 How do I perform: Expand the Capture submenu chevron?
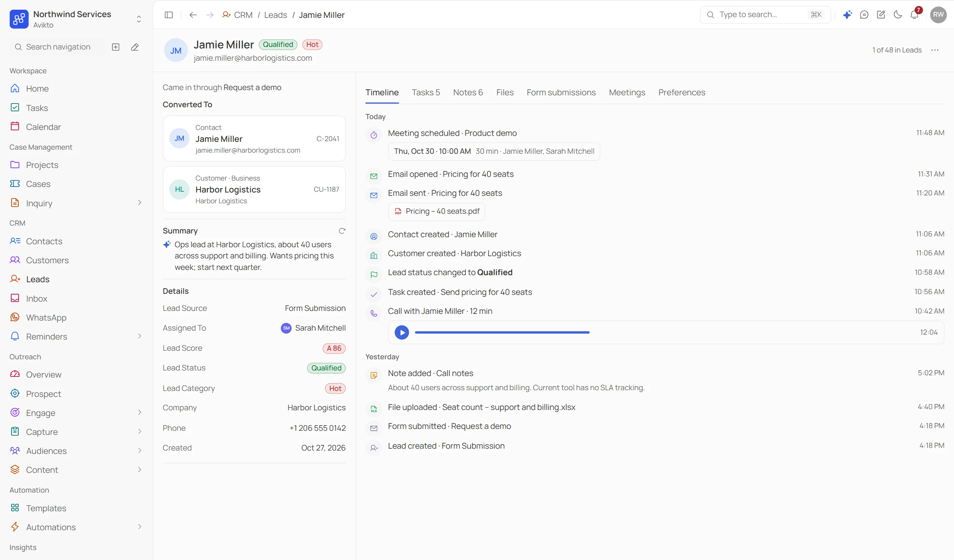tap(139, 432)
